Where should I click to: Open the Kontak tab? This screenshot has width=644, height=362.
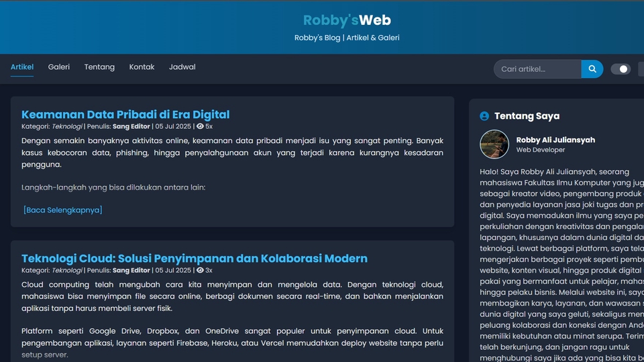pos(142,67)
